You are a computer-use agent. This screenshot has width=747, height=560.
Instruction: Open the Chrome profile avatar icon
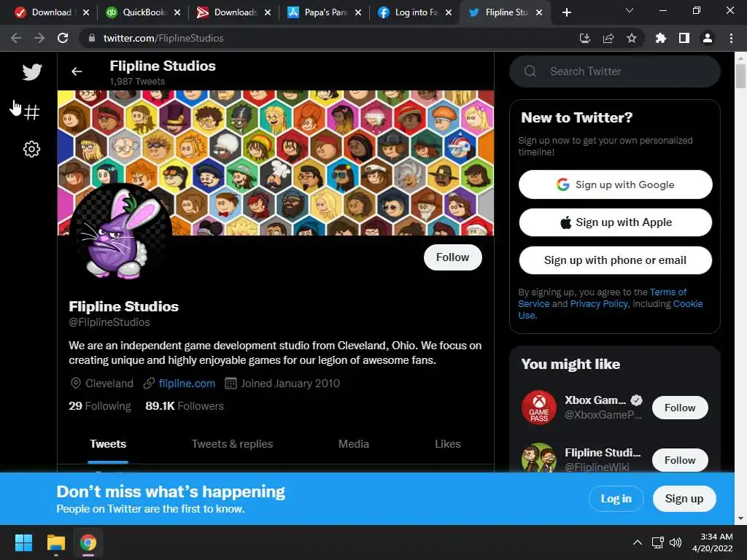point(708,38)
